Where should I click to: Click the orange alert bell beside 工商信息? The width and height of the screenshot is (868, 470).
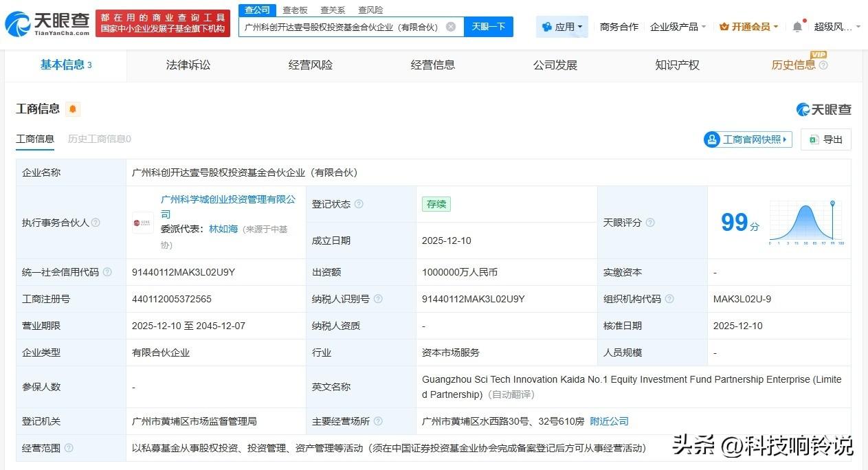(x=73, y=109)
